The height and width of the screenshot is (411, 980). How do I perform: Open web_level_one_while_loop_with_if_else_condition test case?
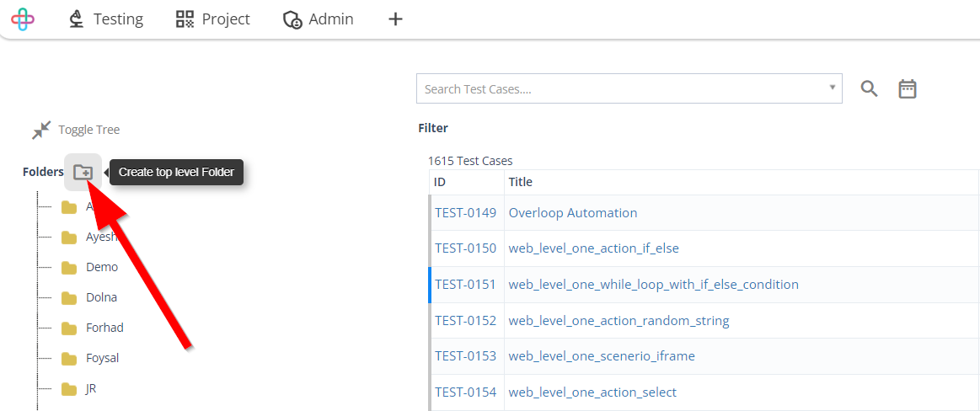coord(654,285)
